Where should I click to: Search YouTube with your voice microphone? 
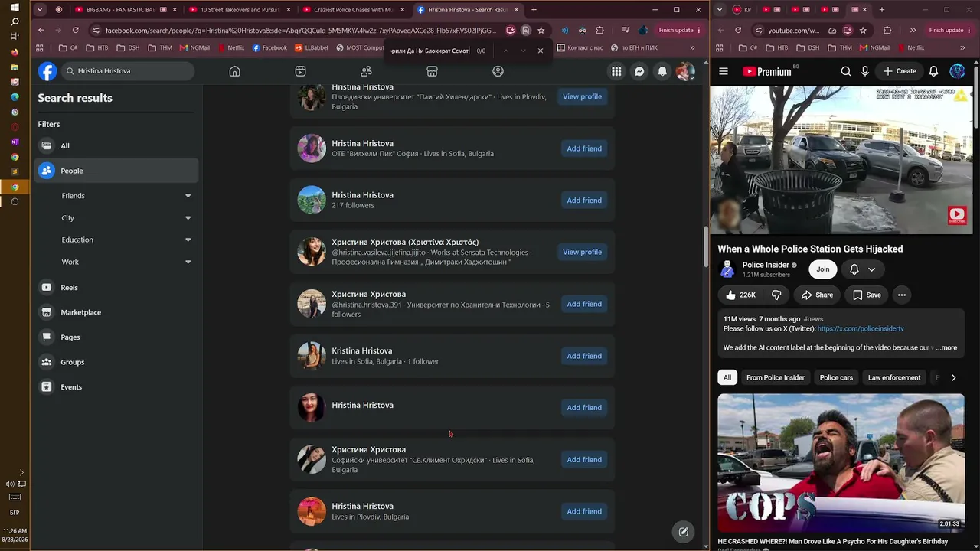865,71
